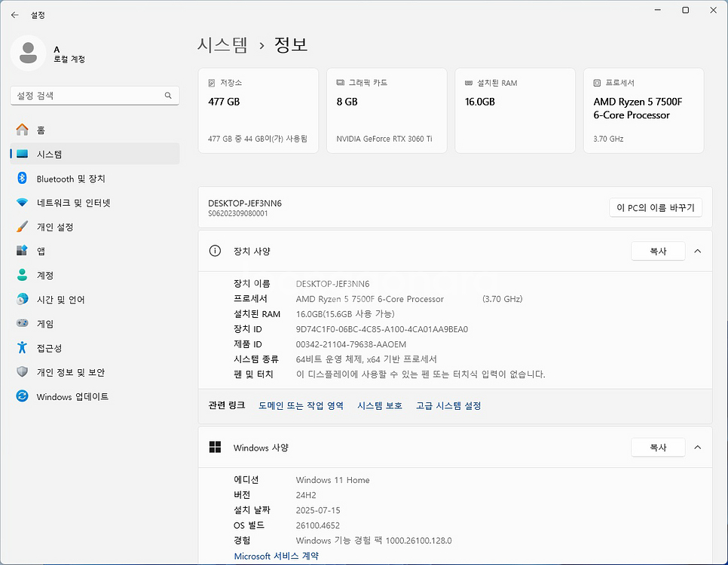
Task: Click the network Wi-Fi icon in sidebar
Action: point(22,203)
